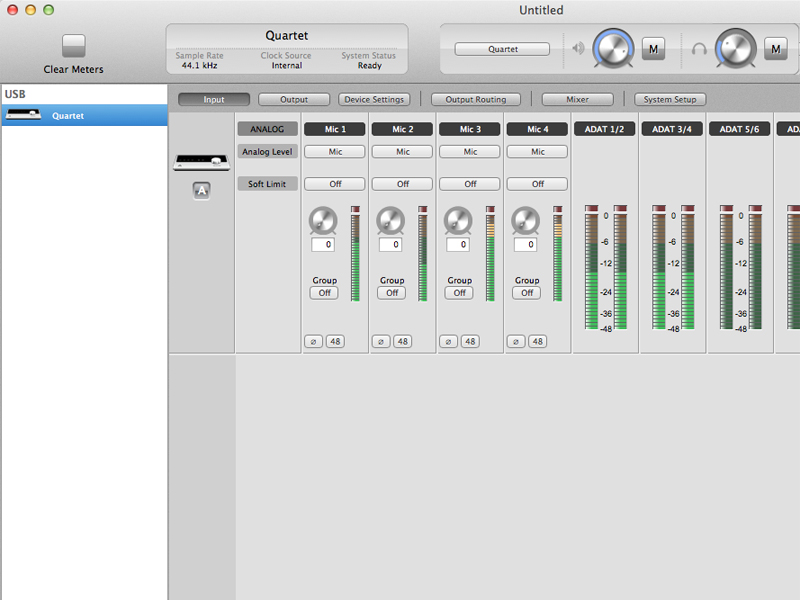Click the A badge under device image
This screenshot has height=600, width=800.
pyautogui.click(x=202, y=191)
